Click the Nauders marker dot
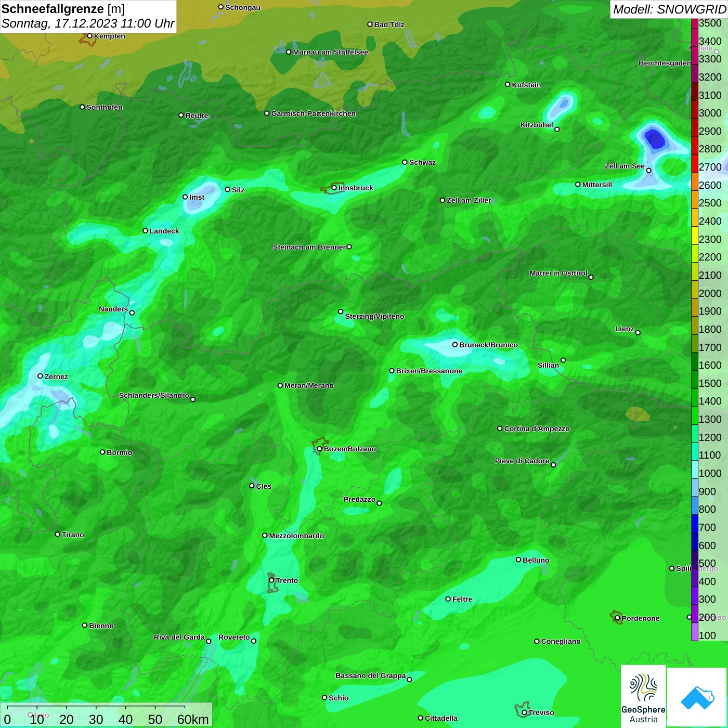The height and width of the screenshot is (728, 728). [x=132, y=313]
